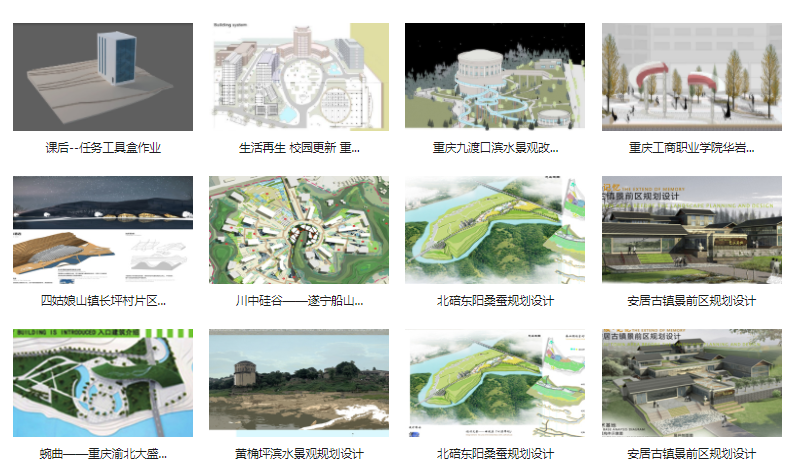The image size is (793, 470).
Task: Open the 黄桷坪滨水景观规划设计 title link
Action: click(299, 453)
